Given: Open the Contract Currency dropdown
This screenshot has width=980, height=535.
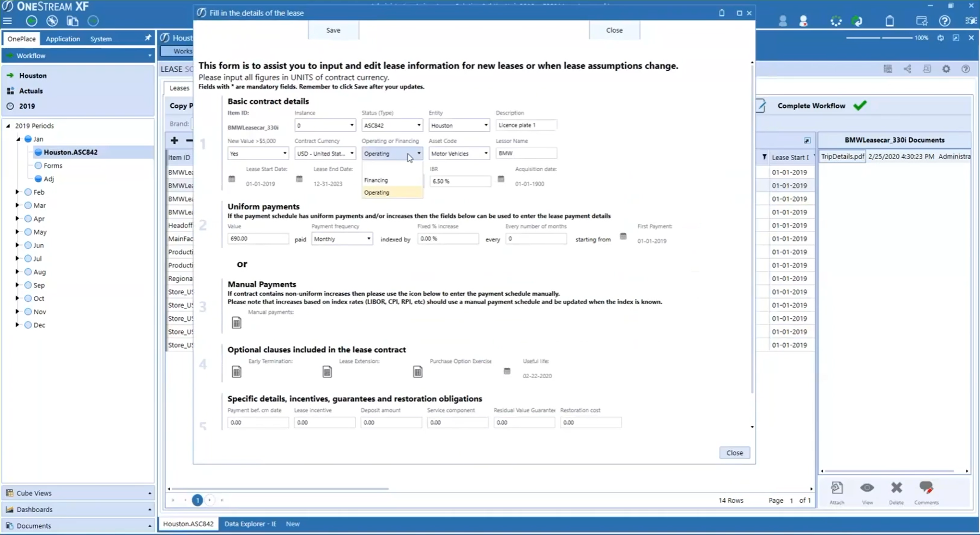Looking at the screenshot, I should [325, 154].
